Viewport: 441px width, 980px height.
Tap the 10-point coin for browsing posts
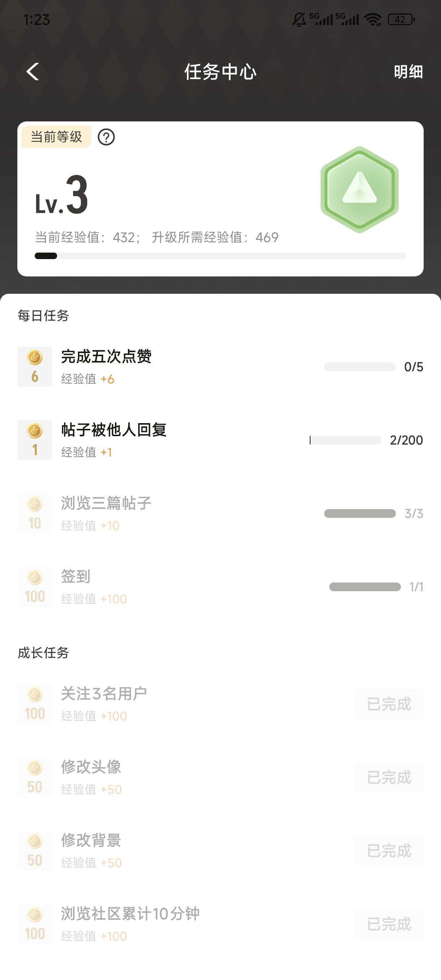click(x=35, y=513)
